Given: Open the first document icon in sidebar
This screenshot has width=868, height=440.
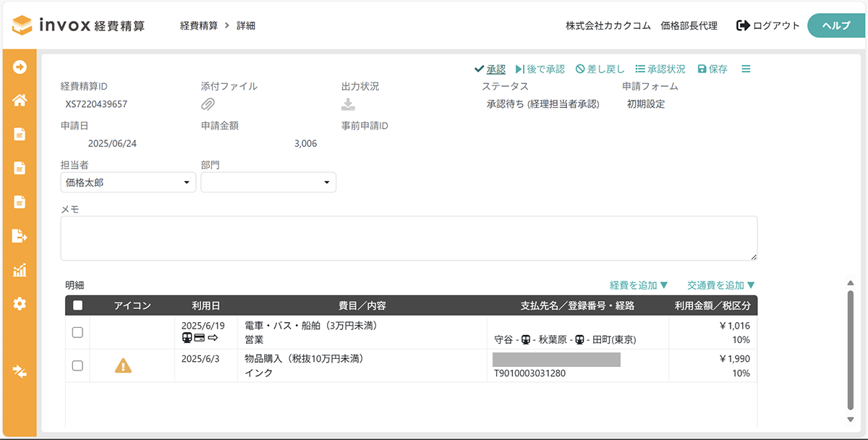Looking at the screenshot, I should coord(20,134).
